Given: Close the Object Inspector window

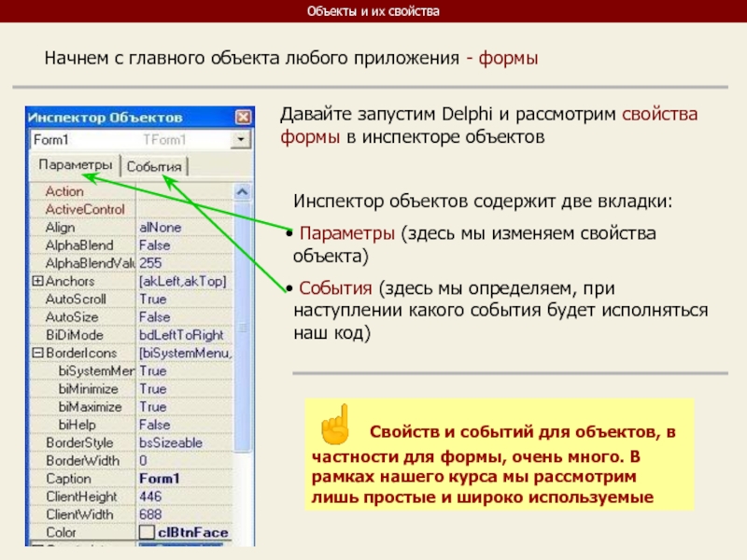Looking at the screenshot, I should coord(243,118).
